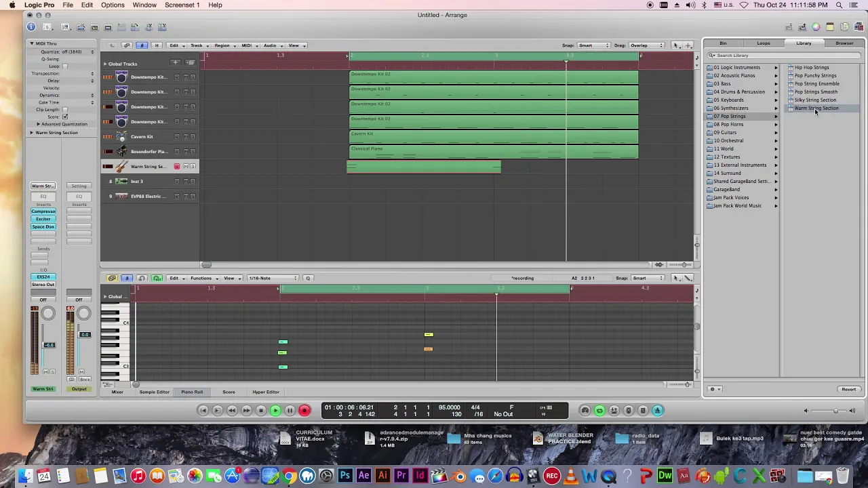Toggle the Loop checkbox in MIDI Thru

(65, 66)
